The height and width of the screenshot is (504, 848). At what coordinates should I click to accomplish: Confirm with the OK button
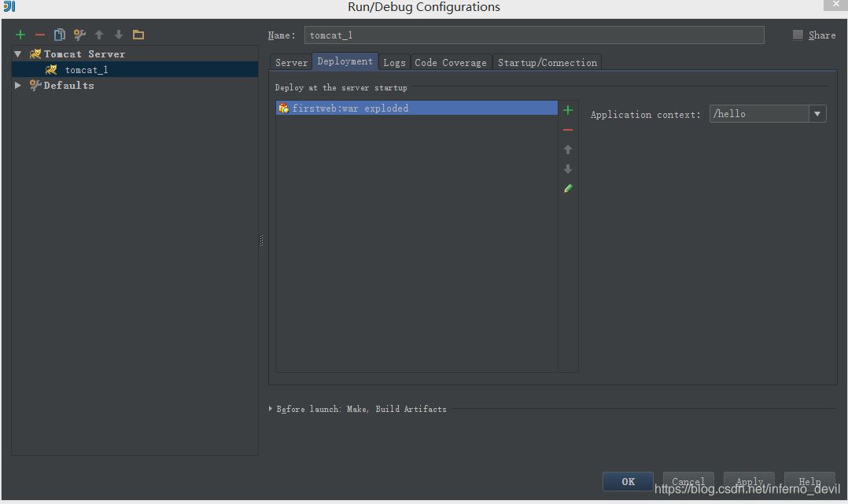click(x=628, y=481)
